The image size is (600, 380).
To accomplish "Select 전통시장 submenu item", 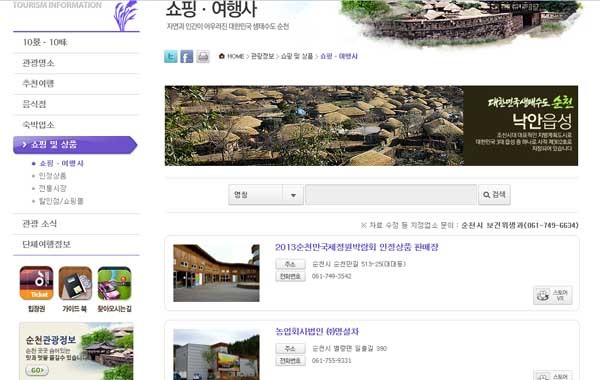I will click(52, 188).
